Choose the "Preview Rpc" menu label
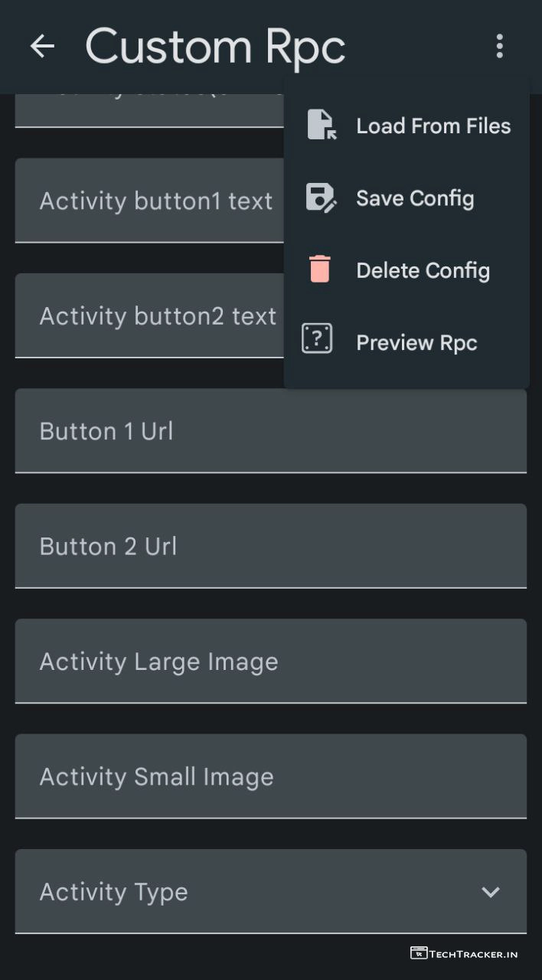542x980 pixels. click(416, 342)
